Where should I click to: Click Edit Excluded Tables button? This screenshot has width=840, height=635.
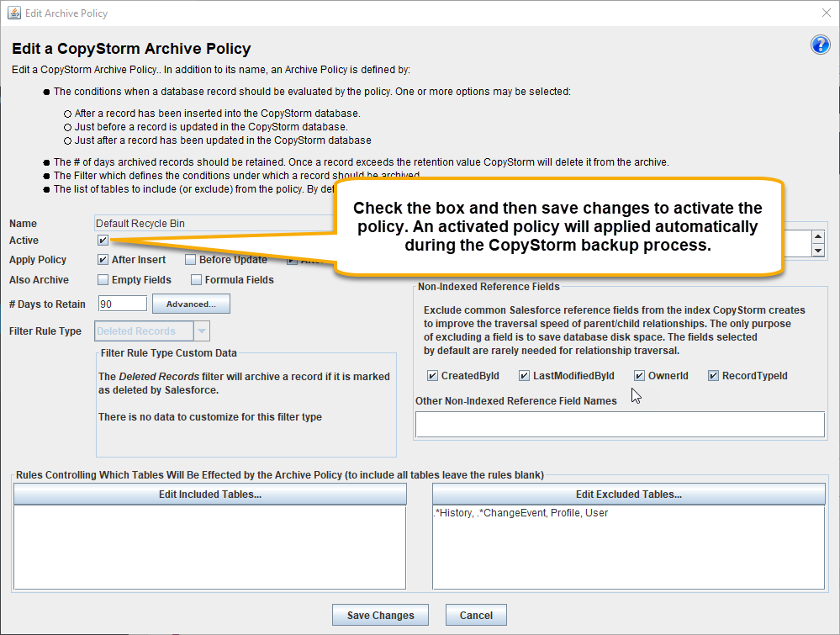[629, 494]
